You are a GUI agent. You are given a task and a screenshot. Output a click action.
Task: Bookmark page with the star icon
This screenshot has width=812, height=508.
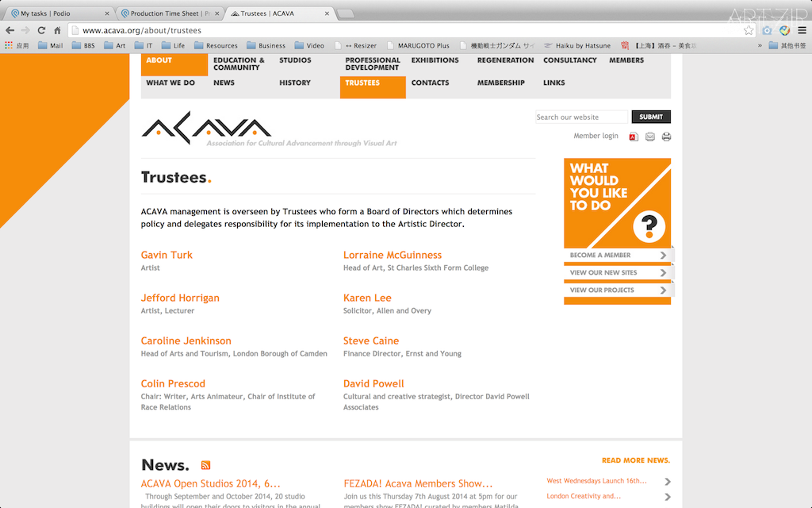click(x=749, y=30)
